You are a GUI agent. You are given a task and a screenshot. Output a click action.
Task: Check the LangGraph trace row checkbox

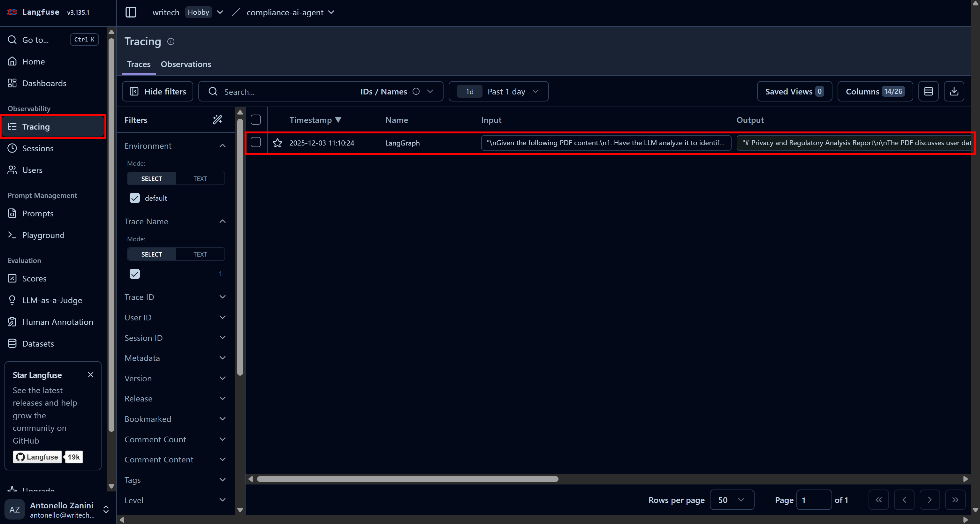(x=255, y=143)
